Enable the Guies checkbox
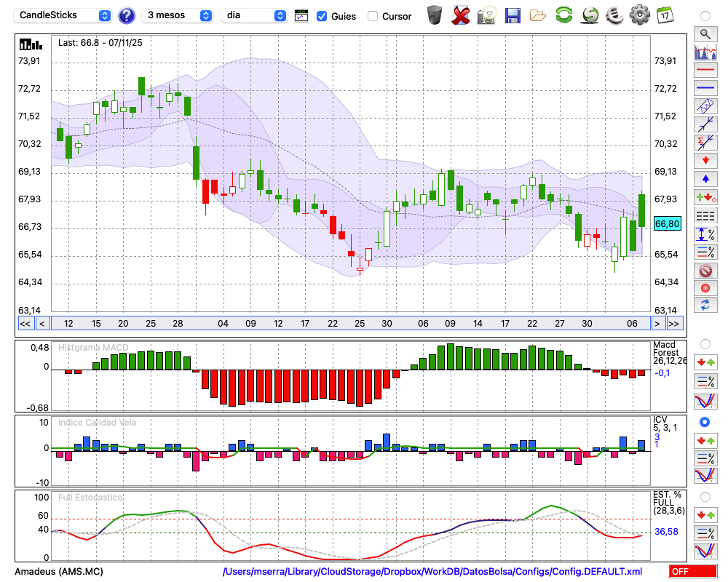The width and height of the screenshot is (728, 582). (x=321, y=16)
